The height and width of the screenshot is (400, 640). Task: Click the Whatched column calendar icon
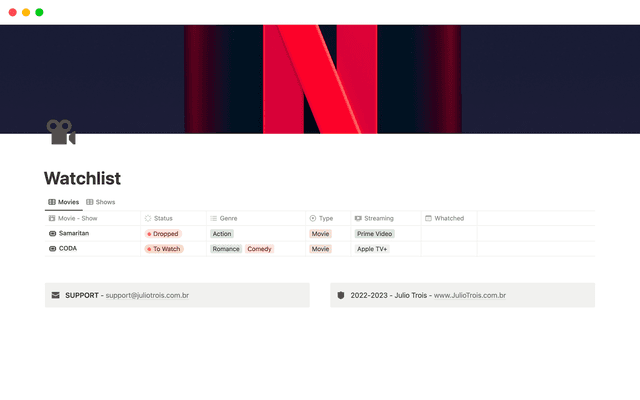click(429, 218)
